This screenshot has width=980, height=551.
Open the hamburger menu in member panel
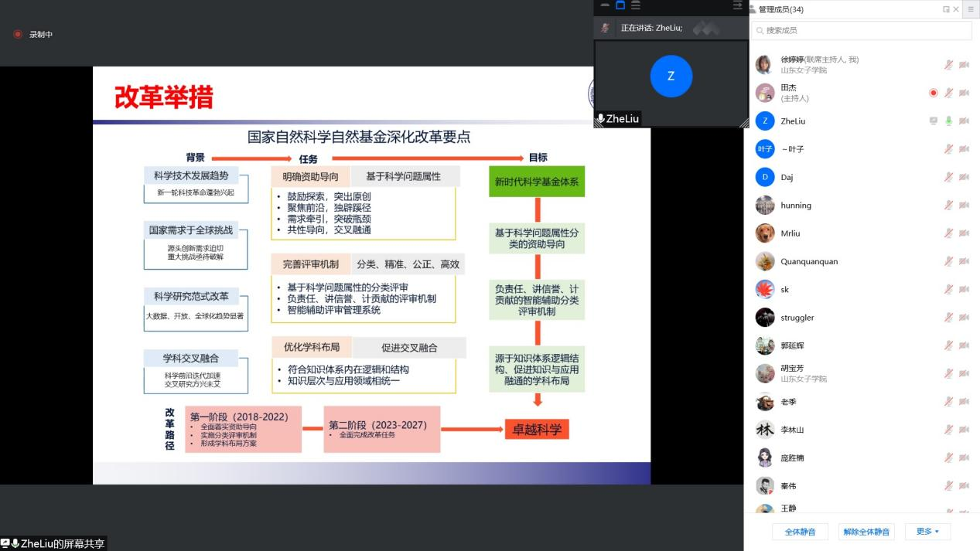(971, 9)
